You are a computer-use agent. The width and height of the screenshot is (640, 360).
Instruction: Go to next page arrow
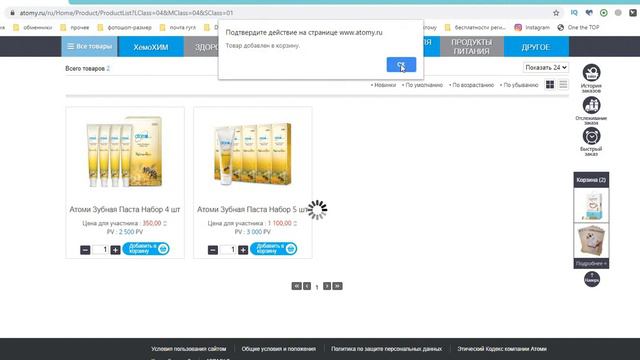[327, 286]
